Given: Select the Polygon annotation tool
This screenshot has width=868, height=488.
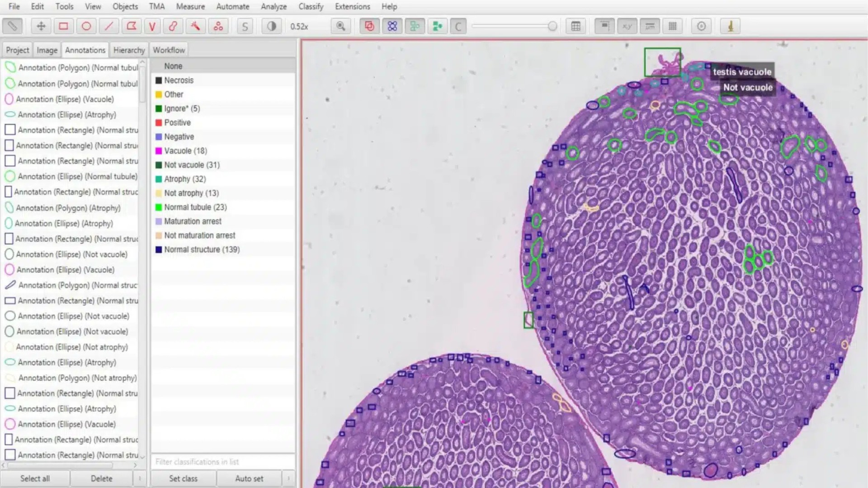Looking at the screenshot, I should point(131,26).
